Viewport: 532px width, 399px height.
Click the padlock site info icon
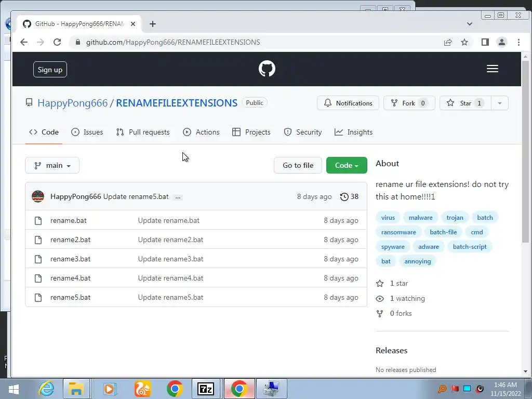click(x=78, y=42)
